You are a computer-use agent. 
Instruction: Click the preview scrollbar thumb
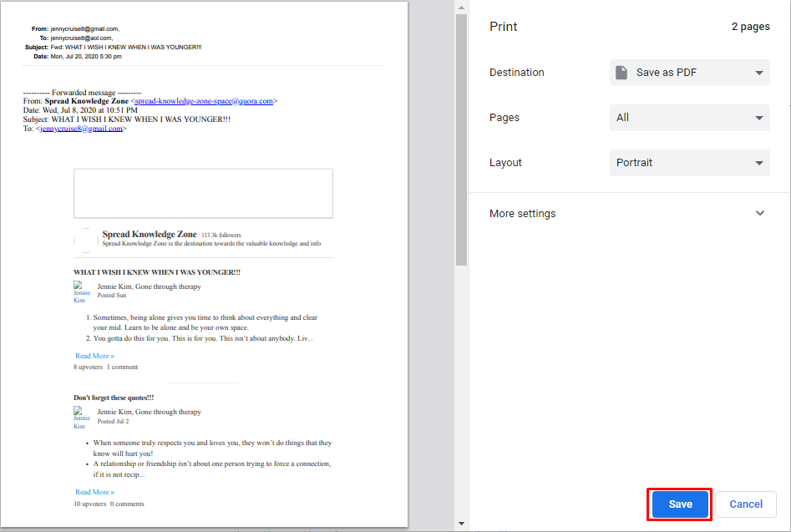pyautogui.click(x=461, y=139)
